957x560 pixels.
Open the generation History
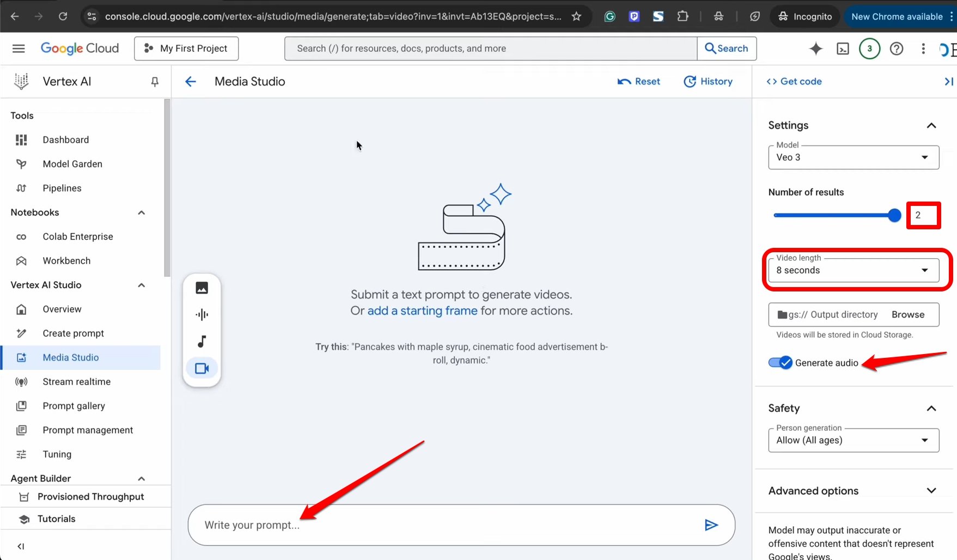coord(708,82)
